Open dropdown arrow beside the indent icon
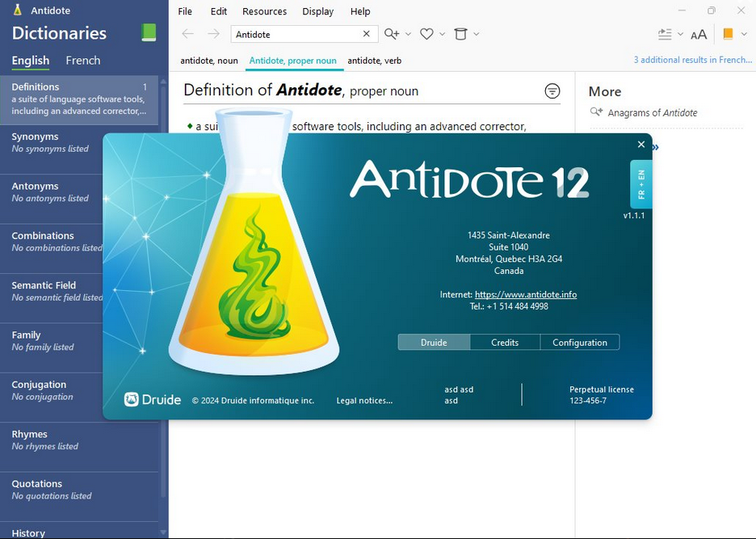This screenshot has width=756, height=539. click(x=680, y=34)
